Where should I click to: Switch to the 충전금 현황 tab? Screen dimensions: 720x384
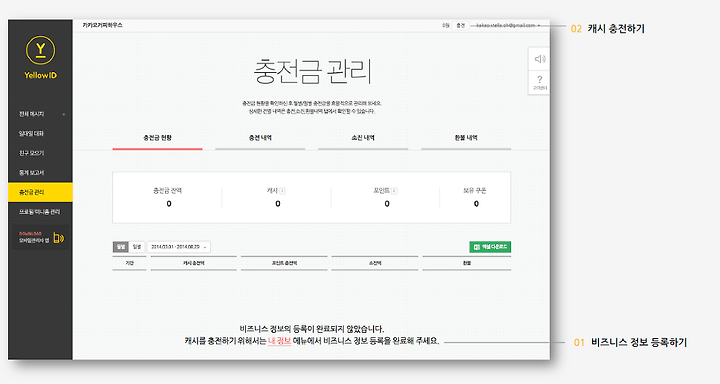pyautogui.click(x=158, y=138)
